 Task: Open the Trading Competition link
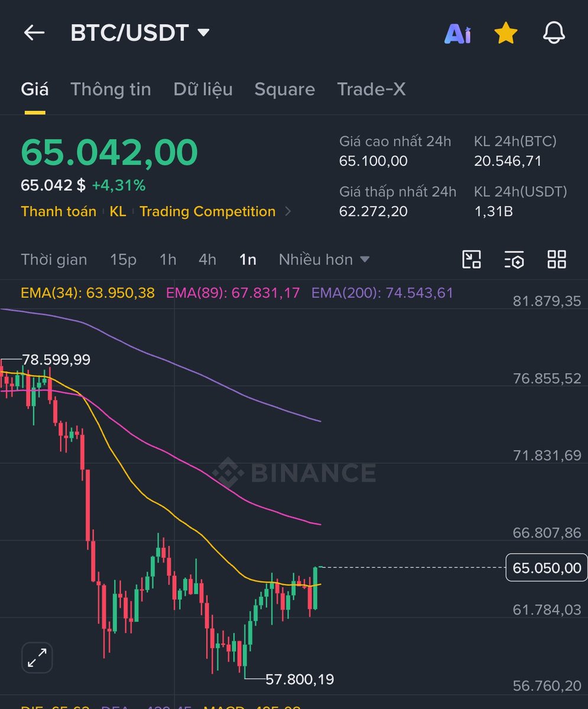(x=207, y=212)
